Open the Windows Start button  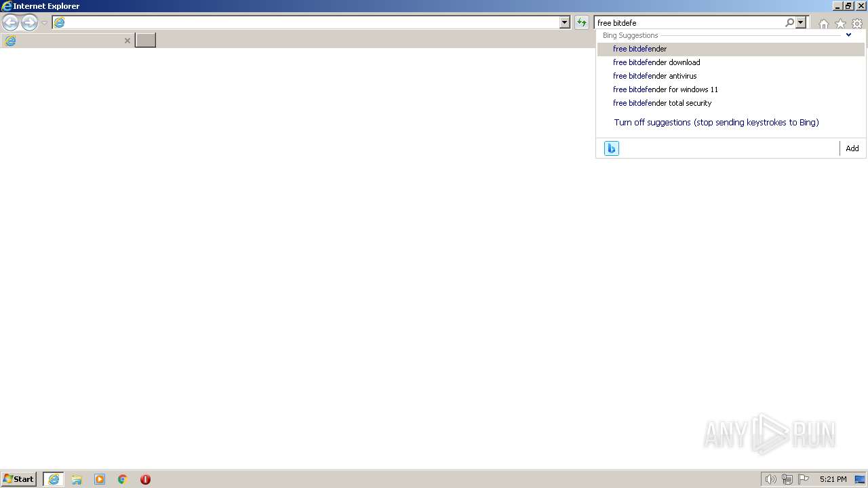click(x=19, y=479)
